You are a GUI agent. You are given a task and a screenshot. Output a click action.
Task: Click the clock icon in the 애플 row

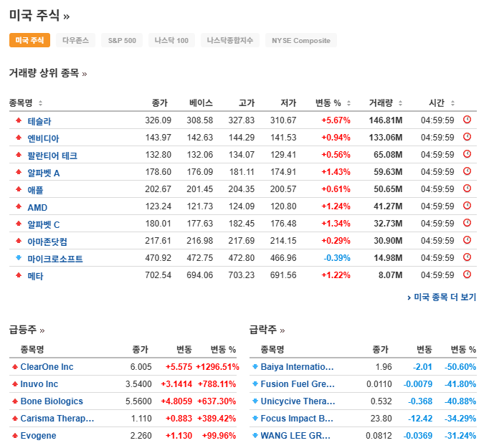click(x=467, y=189)
